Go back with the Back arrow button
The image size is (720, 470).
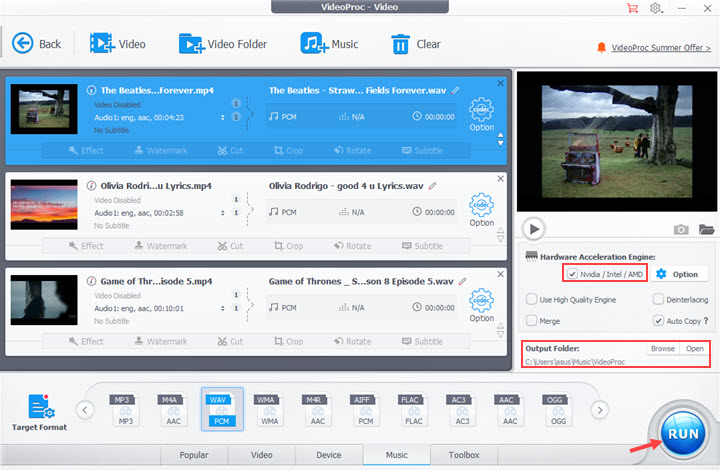pos(36,44)
